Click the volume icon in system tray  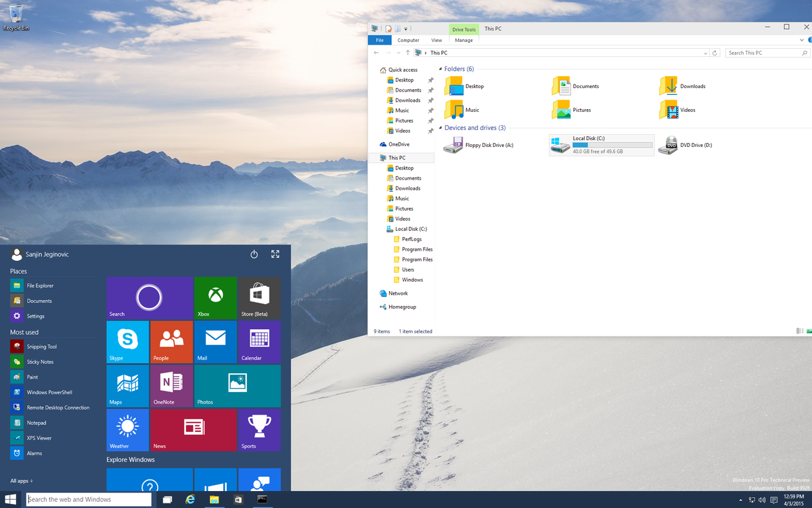click(x=762, y=500)
